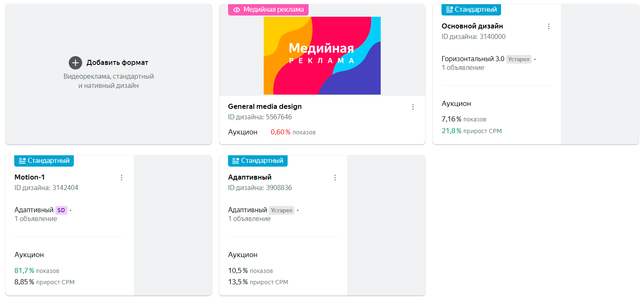Open three-dot menu for General media design
This screenshot has width=644, height=301.
[413, 107]
